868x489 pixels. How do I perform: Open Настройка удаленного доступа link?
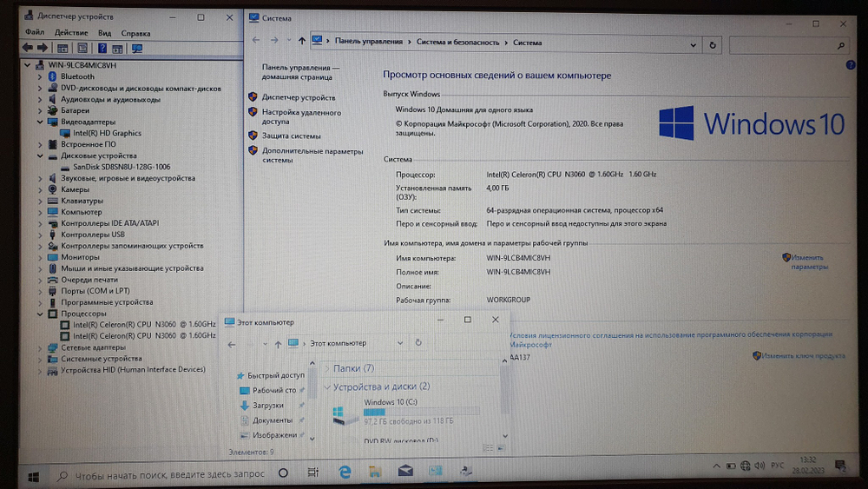tap(301, 117)
